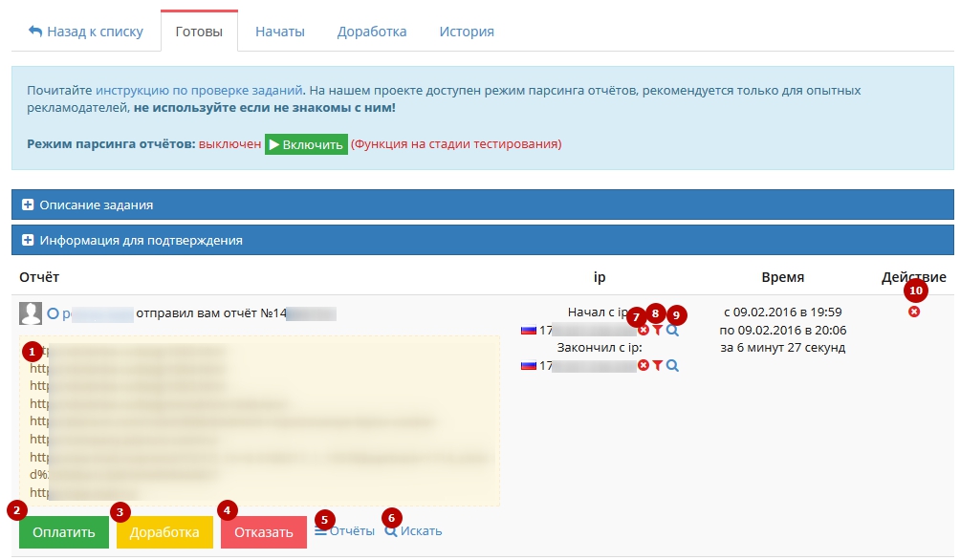Click the red block icon beside the start IP

tap(644, 331)
